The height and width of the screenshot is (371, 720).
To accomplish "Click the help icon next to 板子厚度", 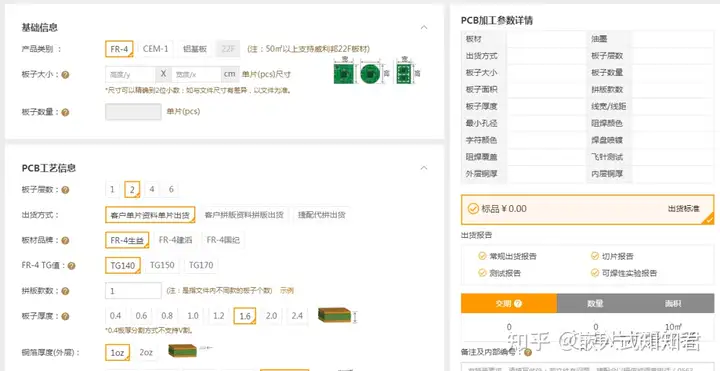I will click(65, 316).
